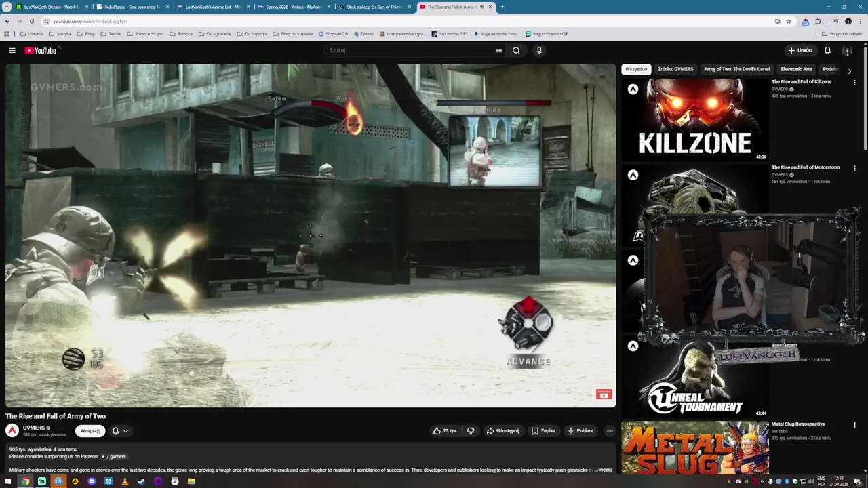Open File Explorer in the taskbar
The height and width of the screenshot is (488, 868).
191,481
